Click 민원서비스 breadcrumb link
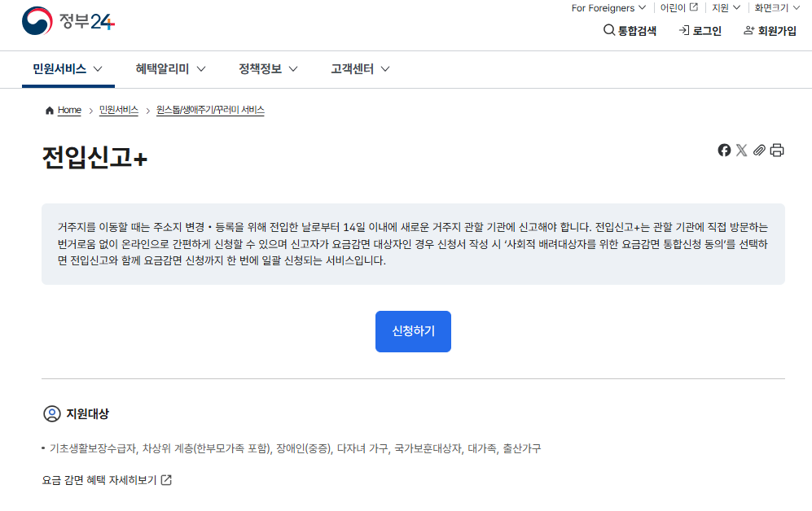The width and height of the screenshot is (812, 511). pos(119,110)
